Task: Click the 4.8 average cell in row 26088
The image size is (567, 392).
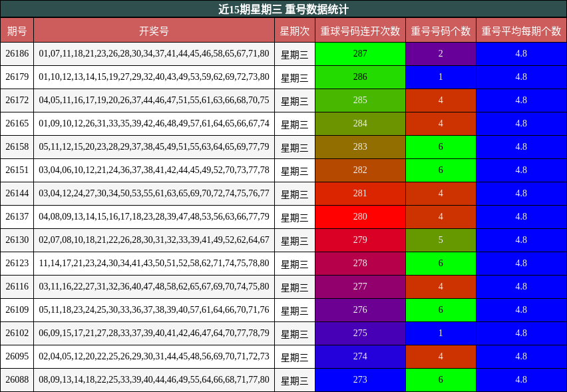Action: 521,380
